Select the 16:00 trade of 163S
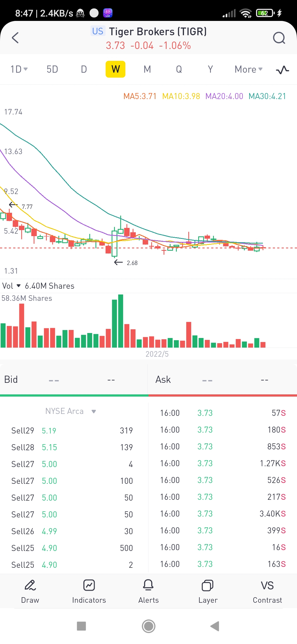Screen dimensions: 297x644 point(223,564)
